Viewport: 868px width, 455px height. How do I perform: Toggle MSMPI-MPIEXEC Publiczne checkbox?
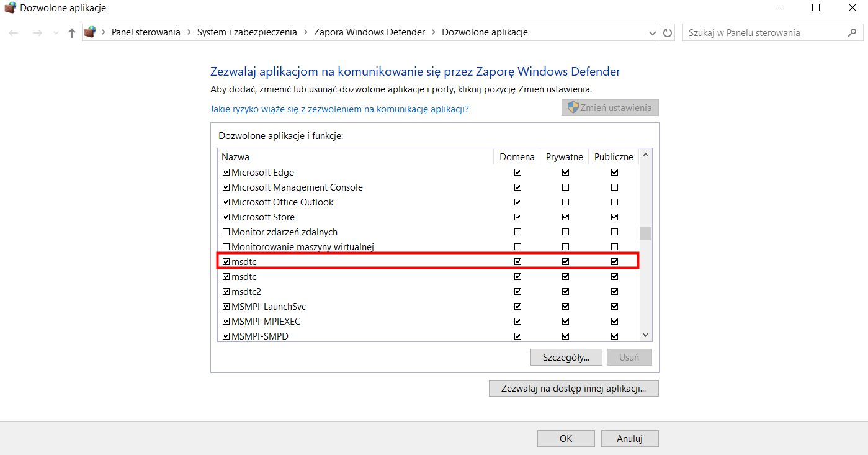[x=614, y=322]
